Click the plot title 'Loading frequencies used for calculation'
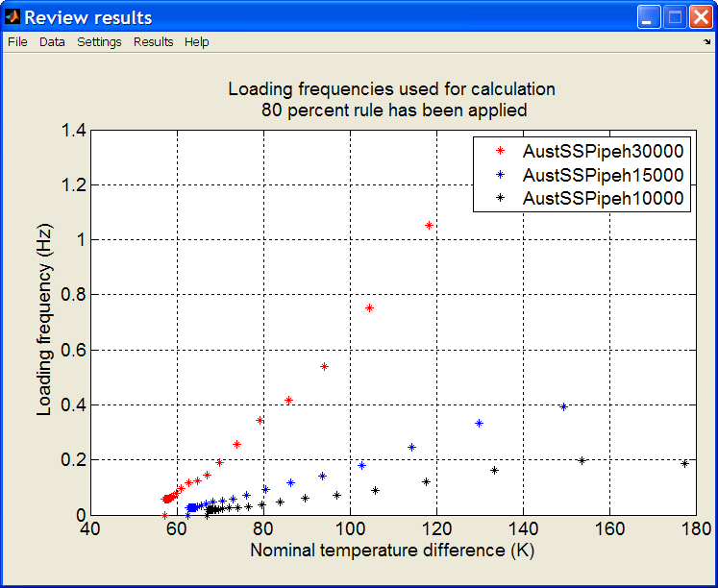The width and height of the screenshot is (718, 588). [x=392, y=88]
